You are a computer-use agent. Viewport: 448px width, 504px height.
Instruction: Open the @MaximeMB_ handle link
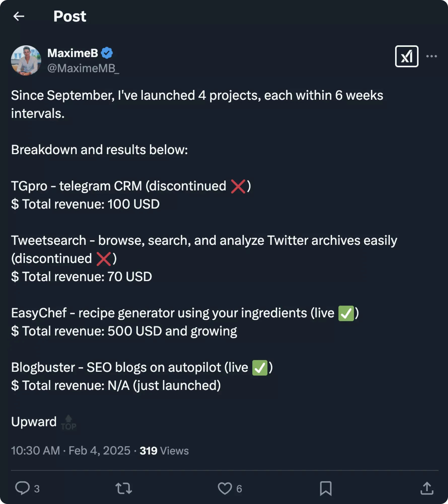pyautogui.click(x=83, y=68)
